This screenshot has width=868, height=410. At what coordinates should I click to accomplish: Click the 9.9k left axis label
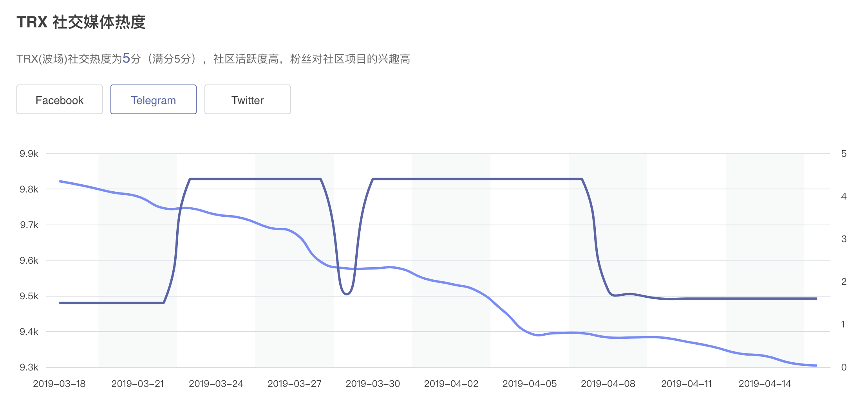coord(29,154)
